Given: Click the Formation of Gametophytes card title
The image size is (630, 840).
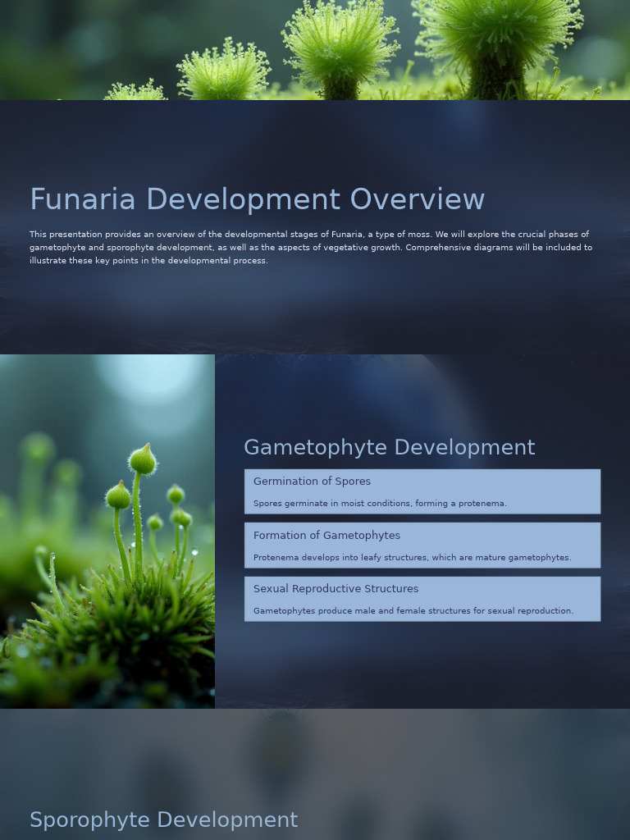Looking at the screenshot, I should [x=326, y=535].
